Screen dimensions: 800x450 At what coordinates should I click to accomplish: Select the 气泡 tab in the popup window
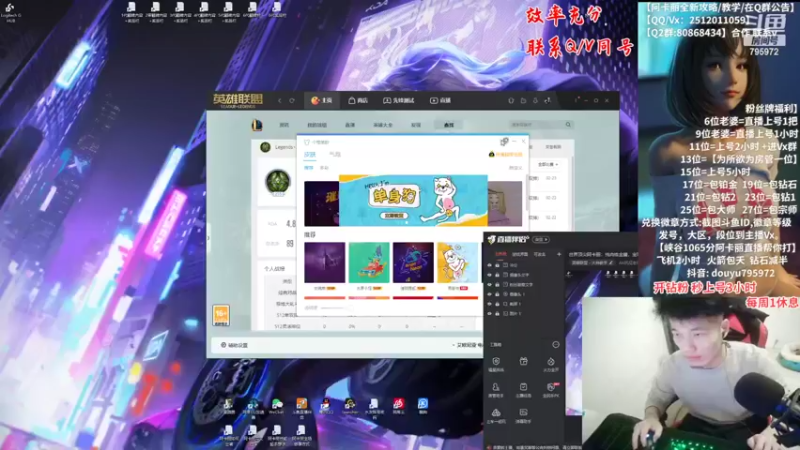335,154
